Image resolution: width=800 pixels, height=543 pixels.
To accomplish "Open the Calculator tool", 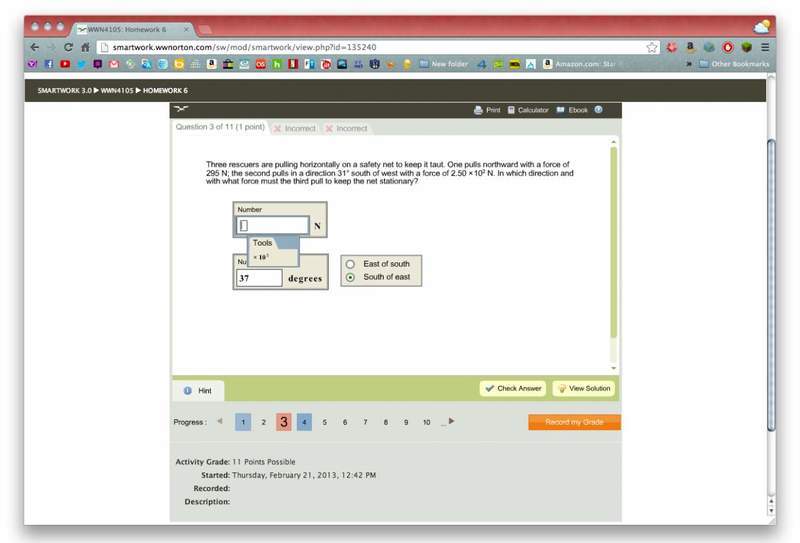I will (x=528, y=110).
